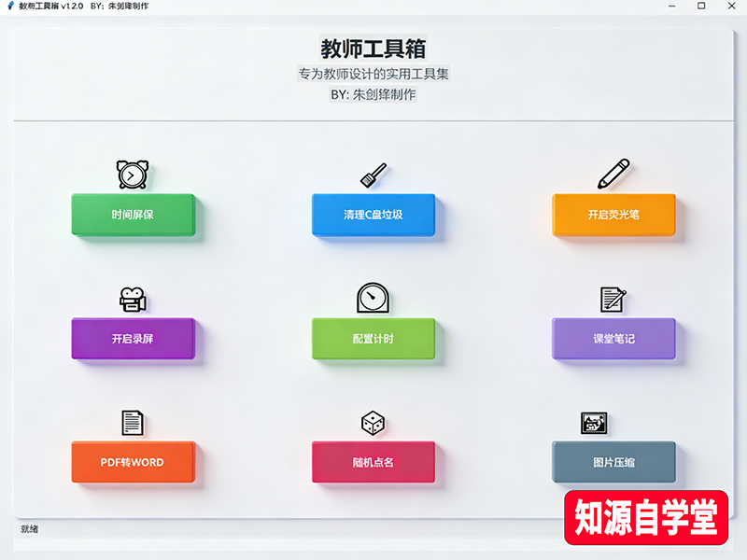Open the 课堂笔记 notes tool

click(613, 339)
